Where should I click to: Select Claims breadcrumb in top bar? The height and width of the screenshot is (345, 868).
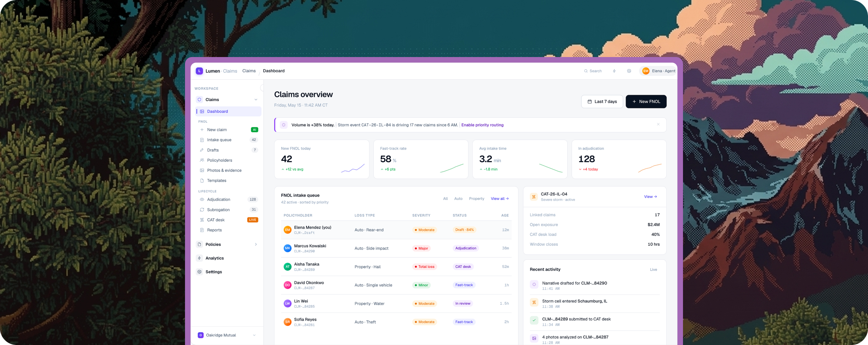coord(249,71)
